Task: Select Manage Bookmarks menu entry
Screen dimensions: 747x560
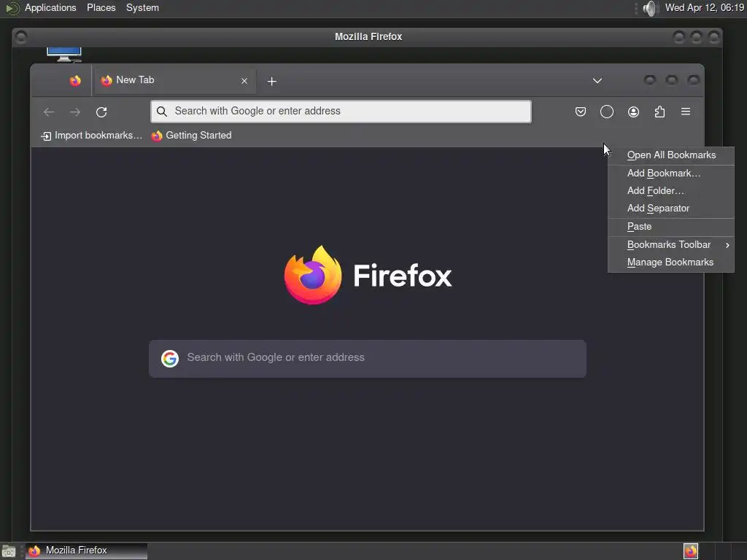Action: coord(671,262)
